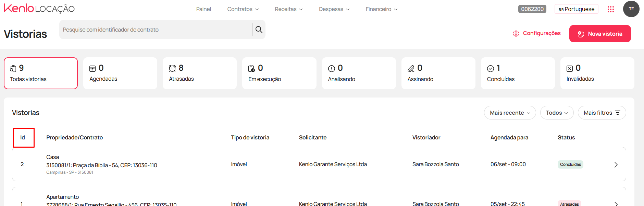The image size is (644, 206).
Task: Open details arrow for vistoria 2 row
Action: [x=616, y=165]
